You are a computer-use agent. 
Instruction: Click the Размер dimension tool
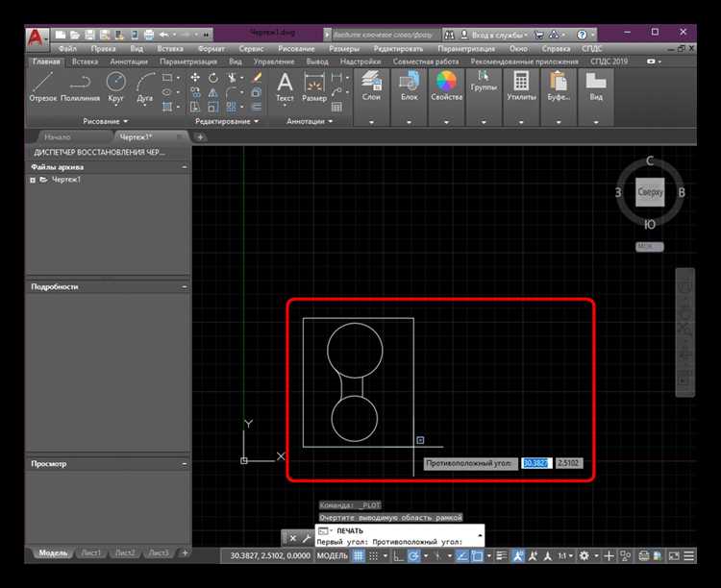coord(314,86)
